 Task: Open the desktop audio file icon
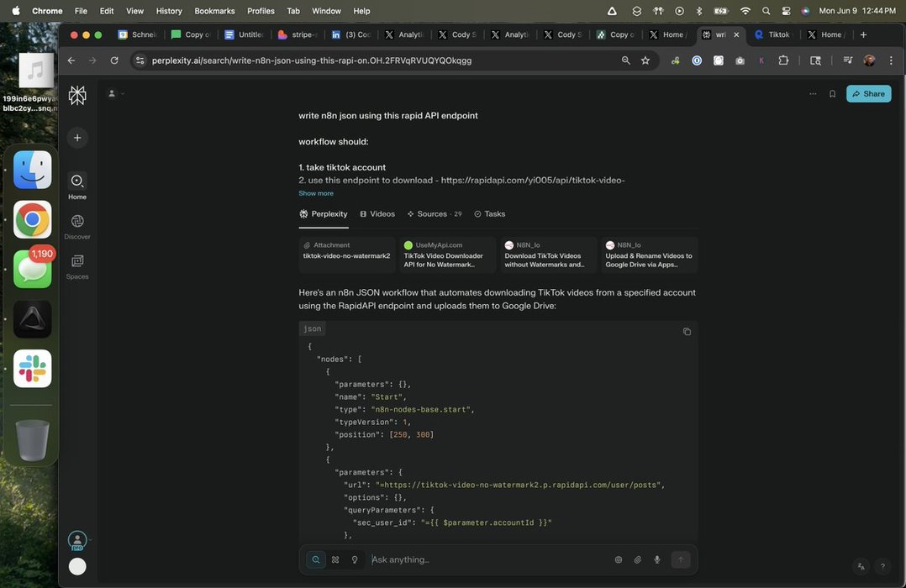pos(36,70)
